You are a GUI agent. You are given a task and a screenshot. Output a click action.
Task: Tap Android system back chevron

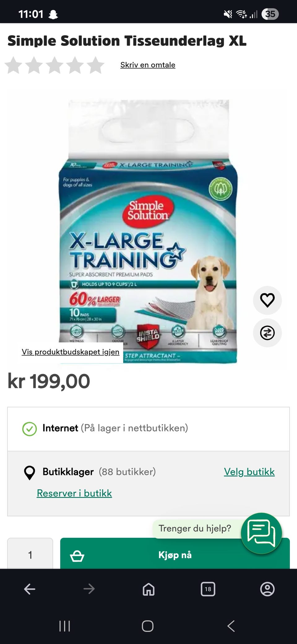click(x=231, y=626)
